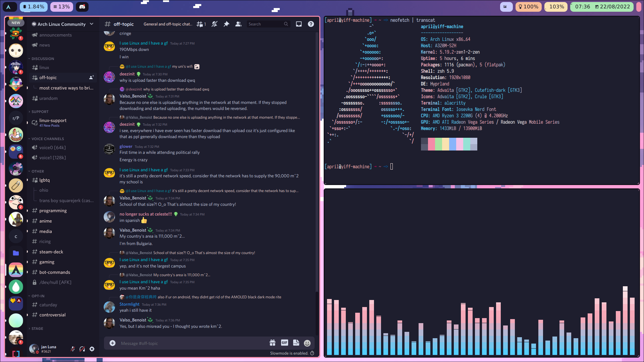Click username 'glower' in chat
Image resolution: width=644 pixels, height=362 pixels.
[126, 146]
